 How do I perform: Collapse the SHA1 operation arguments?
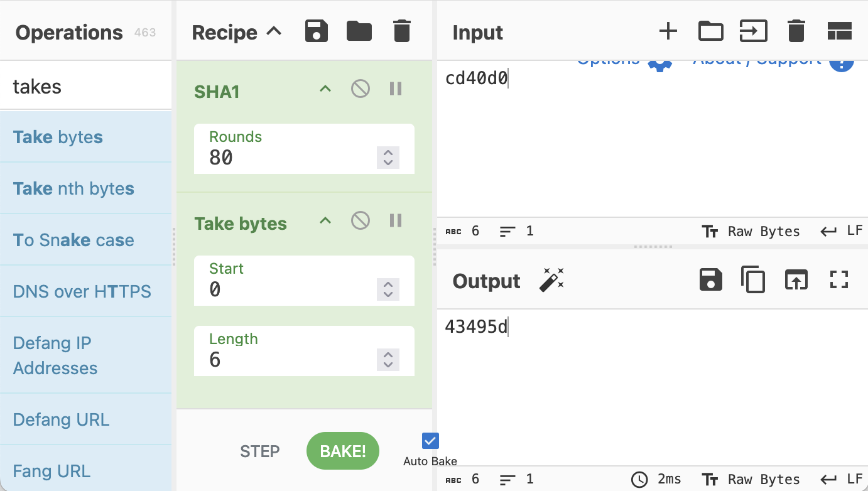[325, 89]
